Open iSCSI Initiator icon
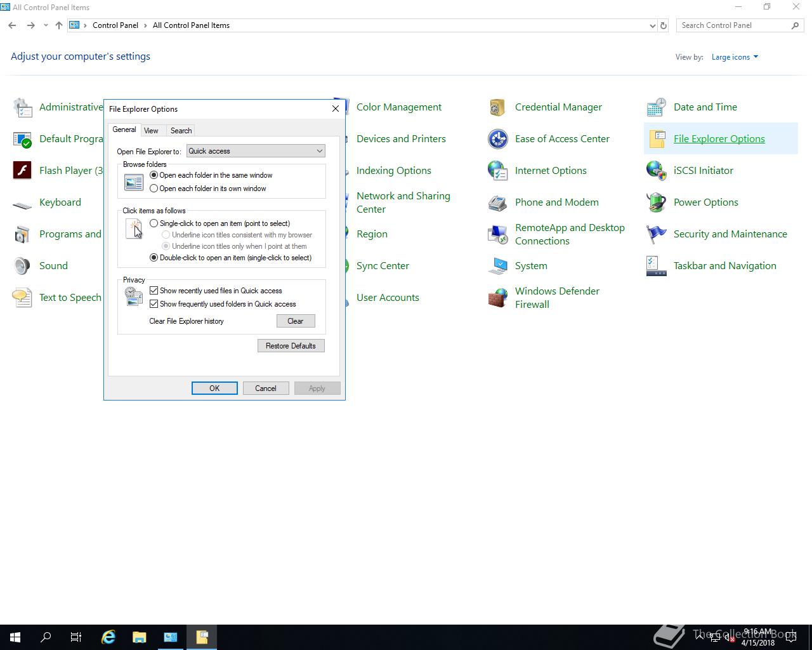 (x=657, y=171)
